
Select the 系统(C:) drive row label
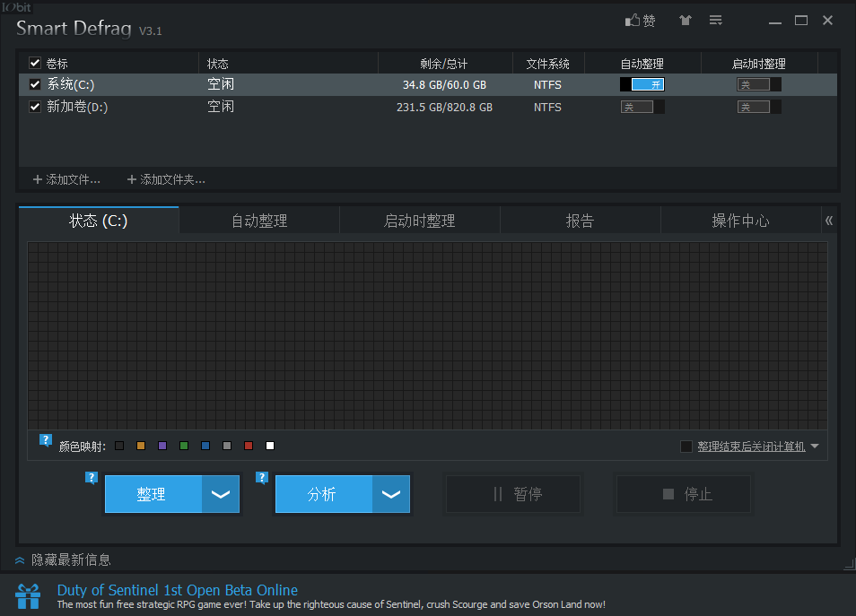[x=71, y=84]
